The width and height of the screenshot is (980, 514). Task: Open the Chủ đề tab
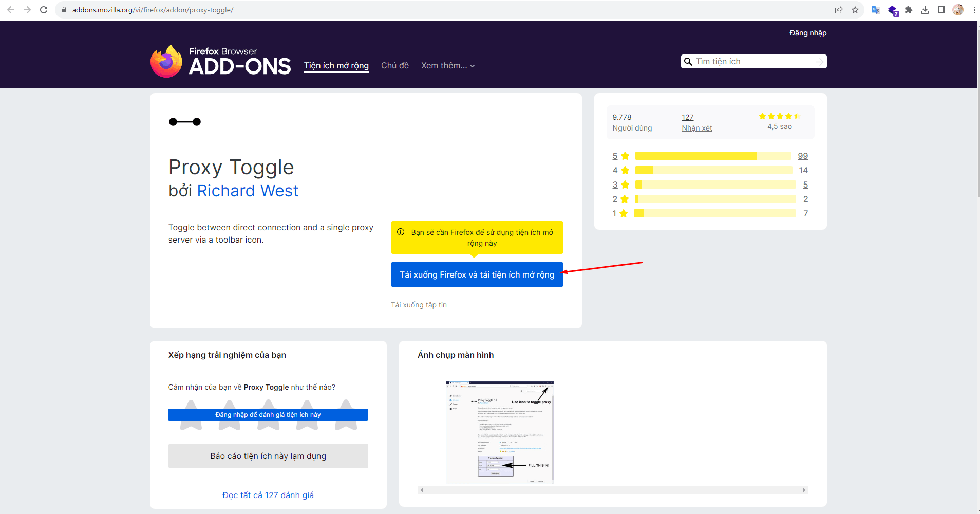point(395,66)
